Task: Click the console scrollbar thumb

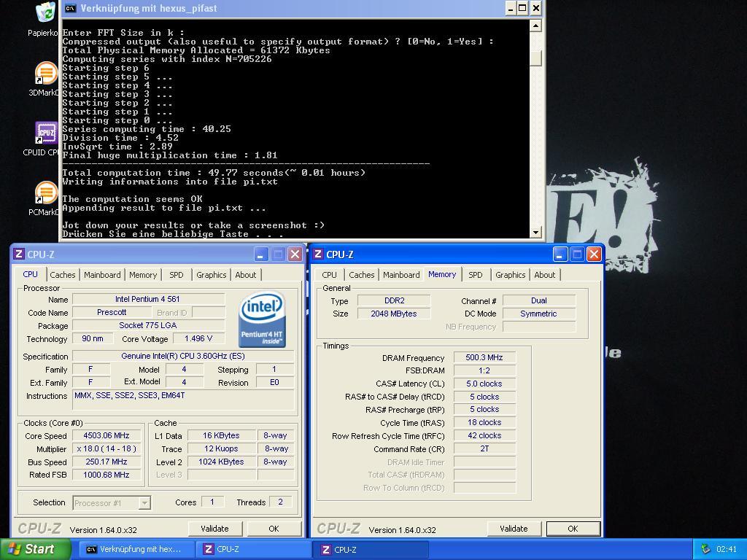Action: [535, 57]
